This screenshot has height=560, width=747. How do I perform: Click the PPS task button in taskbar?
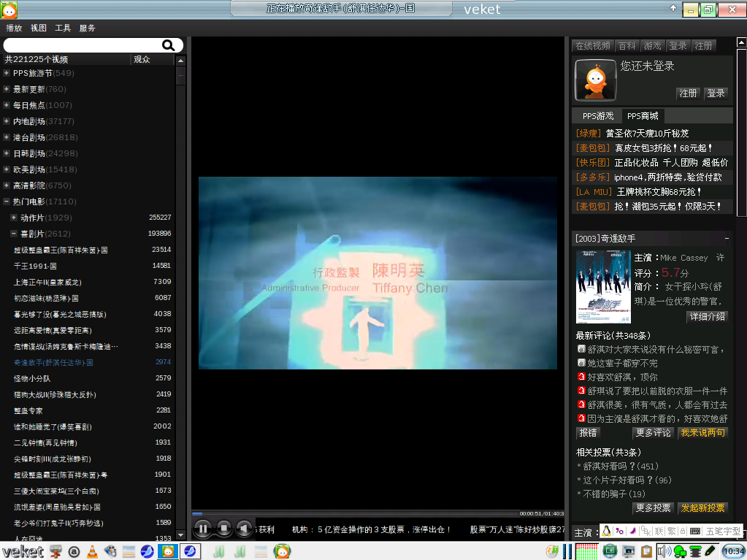click(168, 552)
